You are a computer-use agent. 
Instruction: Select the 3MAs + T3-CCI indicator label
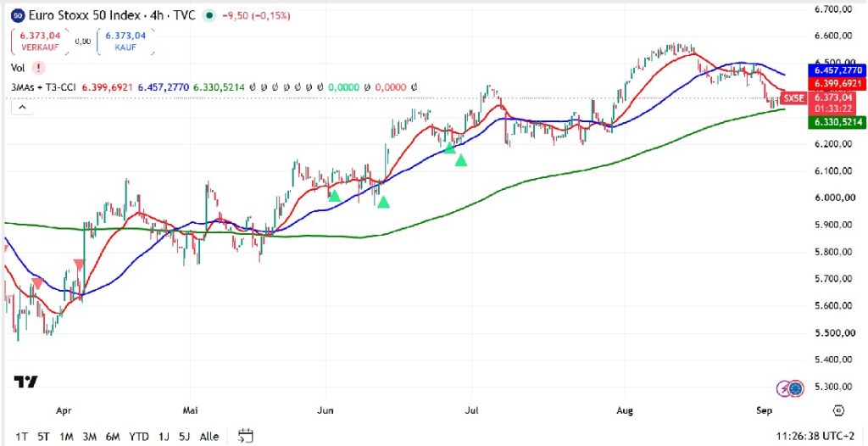(x=44, y=87)
